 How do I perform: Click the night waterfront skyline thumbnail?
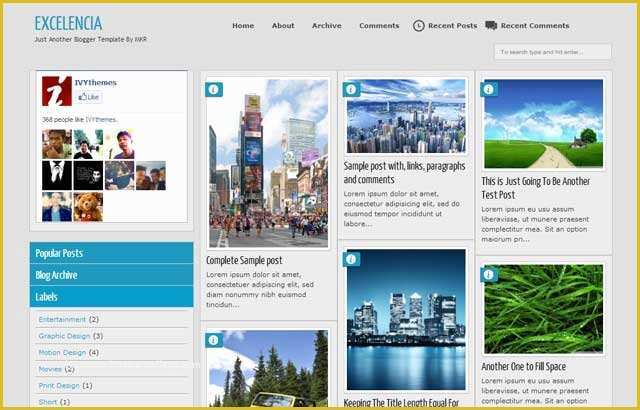[406, 319]
